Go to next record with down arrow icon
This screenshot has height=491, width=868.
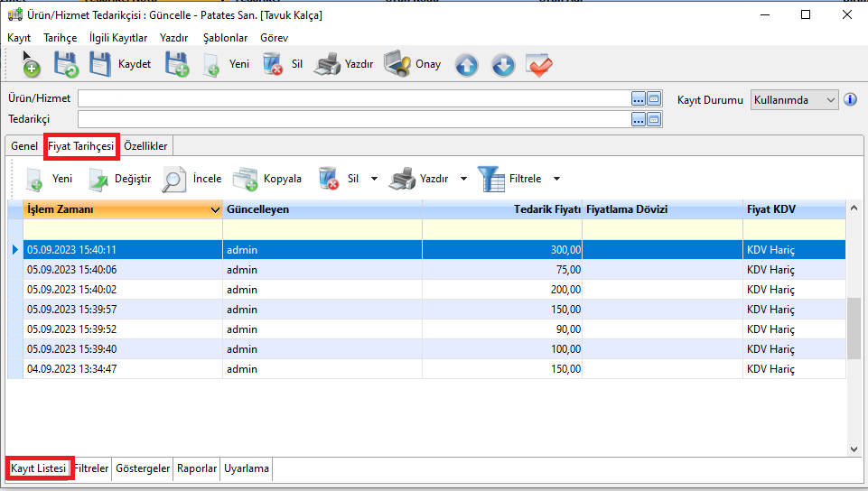click(x=503, y=65)
